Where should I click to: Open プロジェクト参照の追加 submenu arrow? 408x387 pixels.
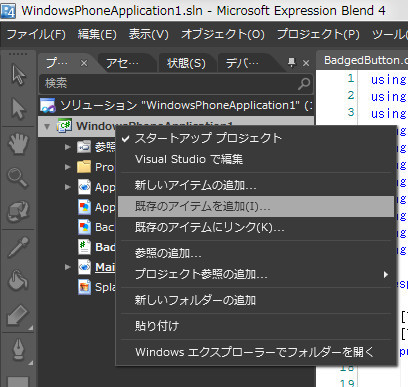point(386,275)
